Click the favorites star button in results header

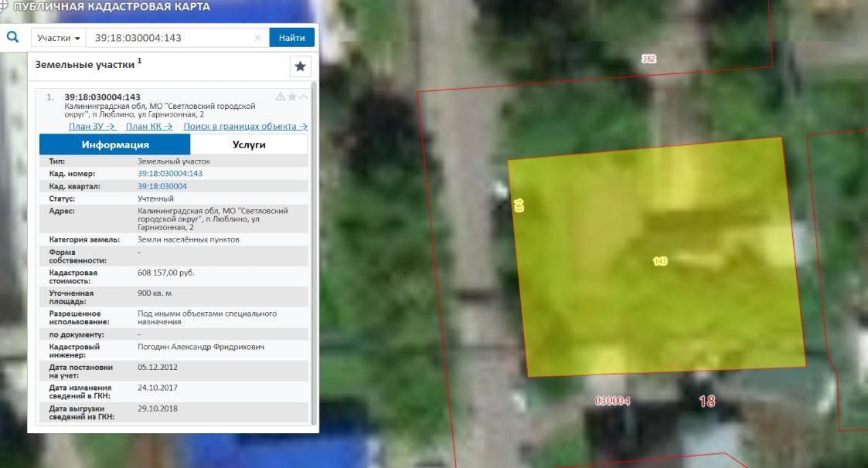coord(300,66)
